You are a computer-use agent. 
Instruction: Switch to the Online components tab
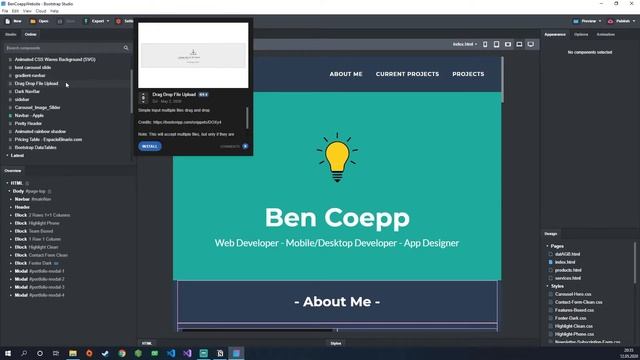[x=31, y=35]
